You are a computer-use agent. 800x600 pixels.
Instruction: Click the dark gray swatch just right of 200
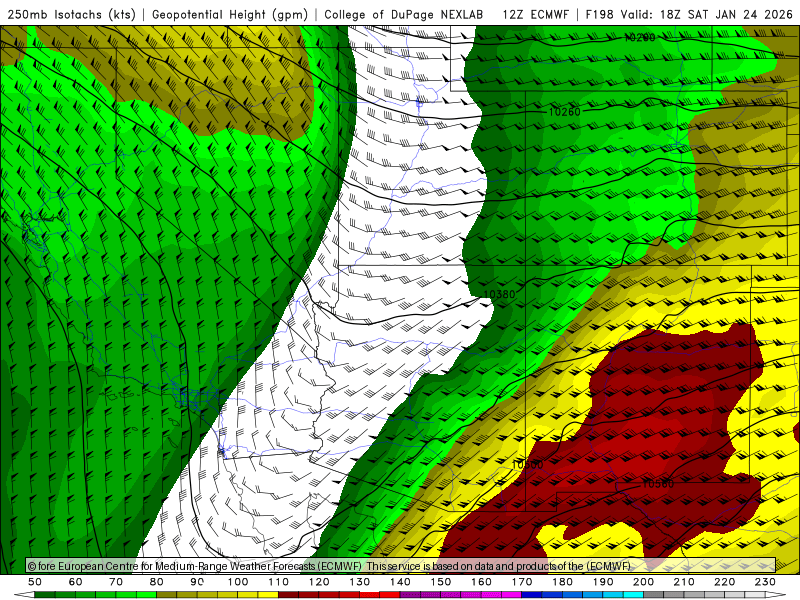coord(654,594)
